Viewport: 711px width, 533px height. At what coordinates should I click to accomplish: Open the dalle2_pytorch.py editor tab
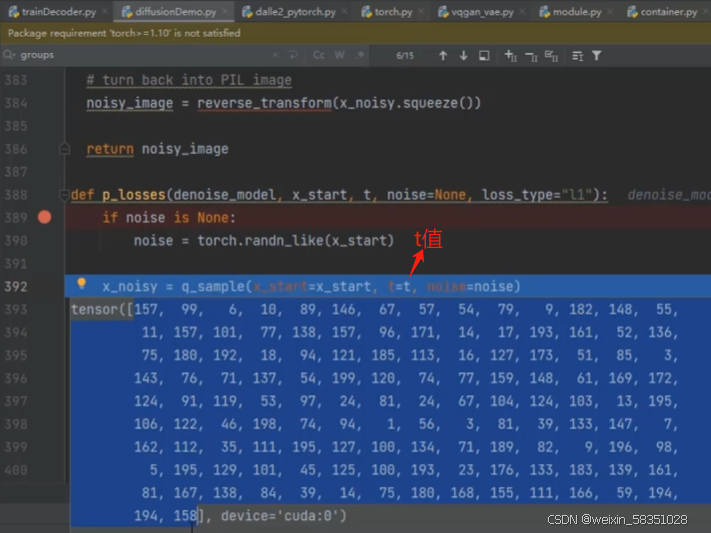(295, 12)
